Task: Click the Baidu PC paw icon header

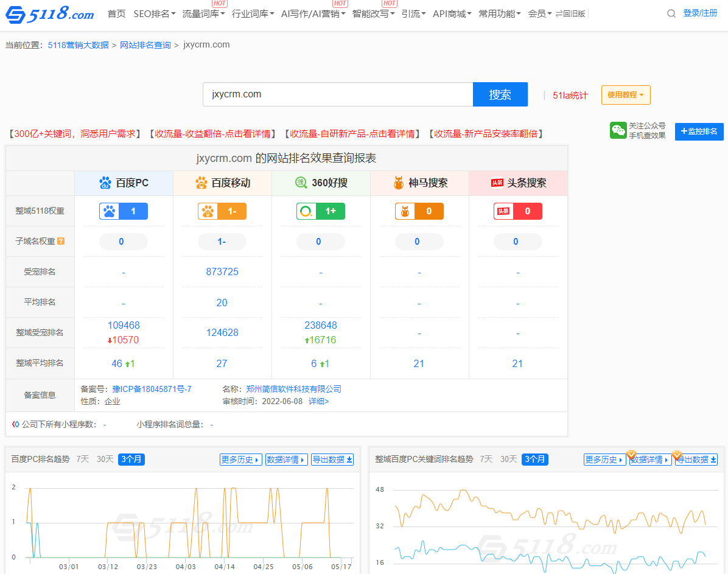Action: click(x=105, y=183)
